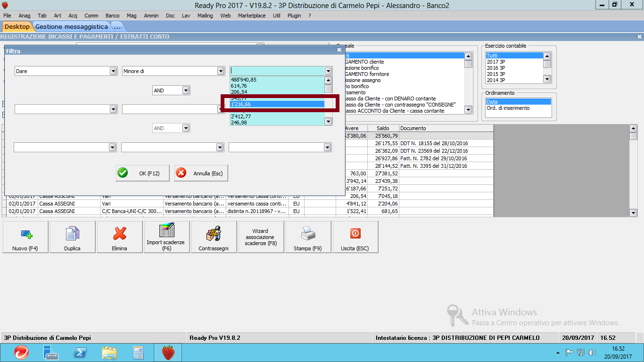Click Uscita (ESC) exit button

point(355,237)
